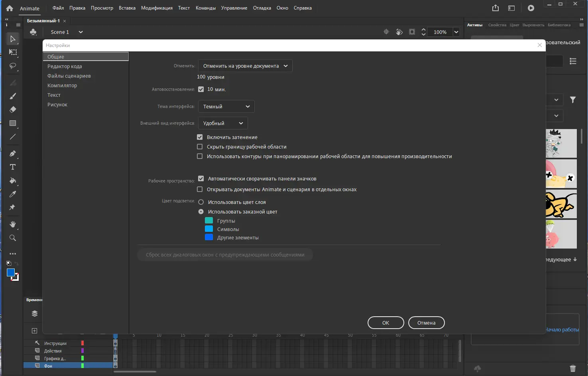Image resolution: width=588 pixels, height=376 pixels.
Task: Expand the dropdown left of the filter icon
Action: click(556, 100)
